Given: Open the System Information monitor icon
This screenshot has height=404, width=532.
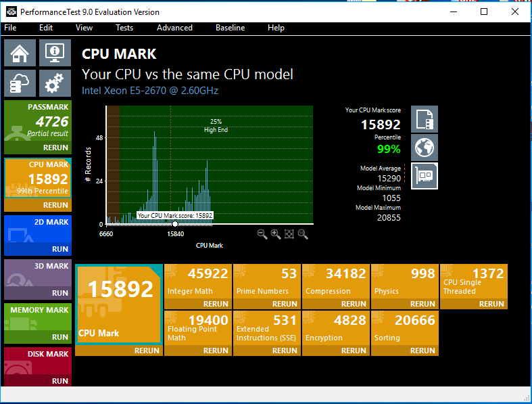Looking at the screenshot, I should click(55, 53).
